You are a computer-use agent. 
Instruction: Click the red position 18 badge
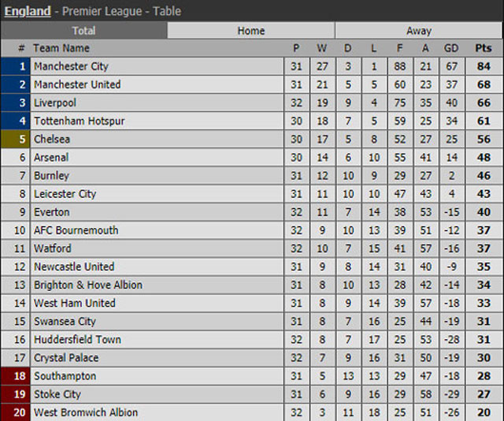(16, 376)
